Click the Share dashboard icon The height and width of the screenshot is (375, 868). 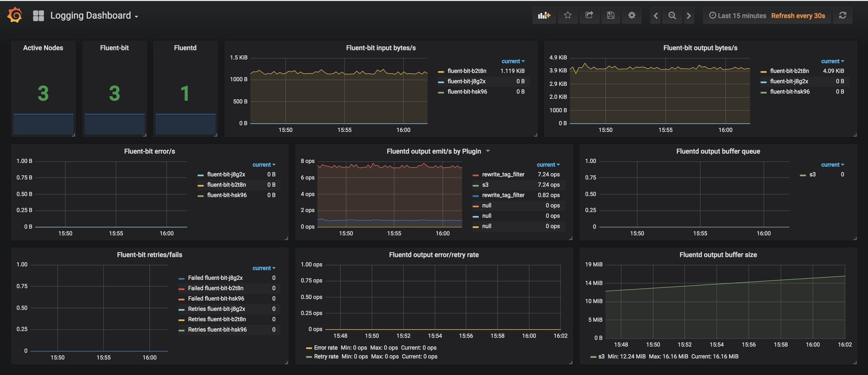[589, 16]
